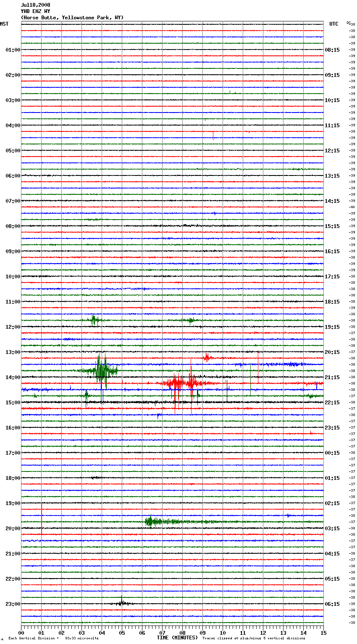Select the 08:15 UTC time label

[332, 50]
